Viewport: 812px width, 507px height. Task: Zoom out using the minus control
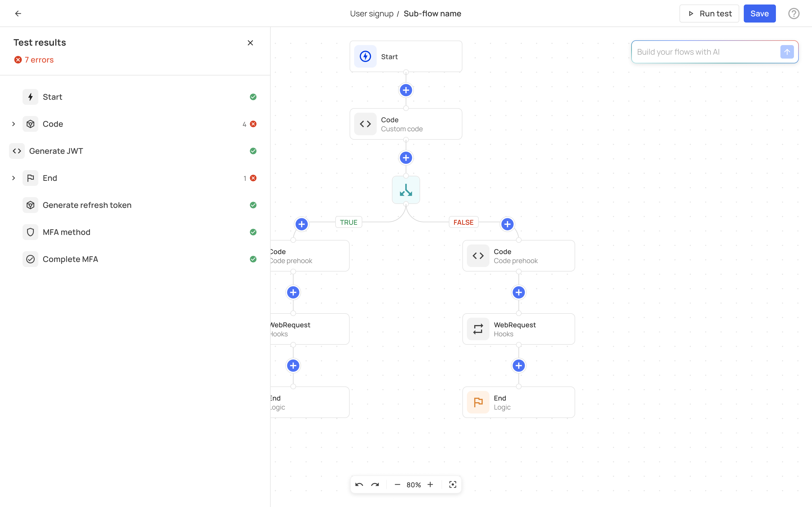397,484
